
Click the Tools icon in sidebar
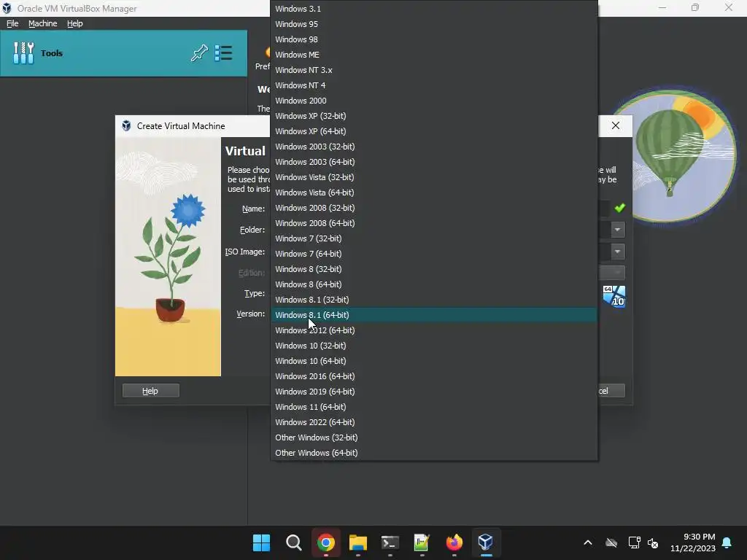point(23,52)
